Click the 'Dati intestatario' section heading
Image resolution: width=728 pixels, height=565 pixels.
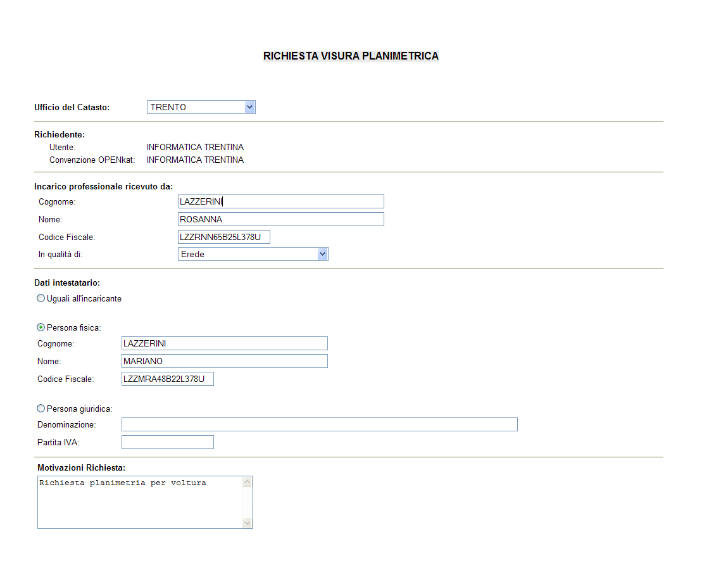(67, 282)
